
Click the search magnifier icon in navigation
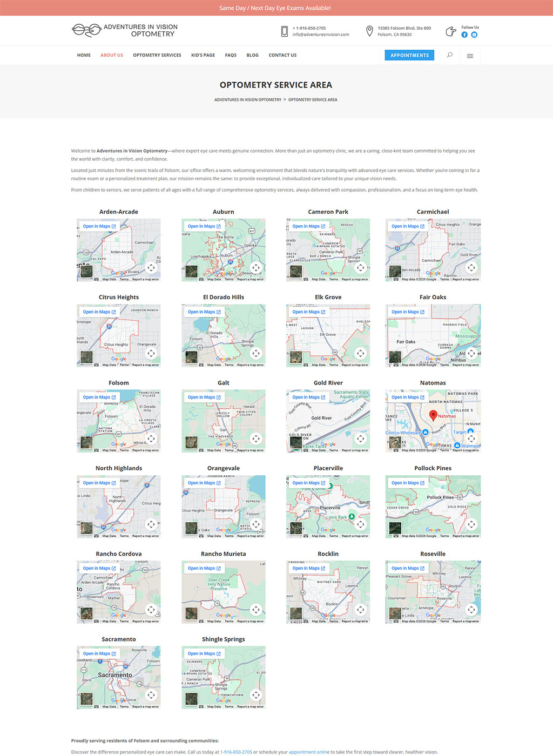pos(449,55)
